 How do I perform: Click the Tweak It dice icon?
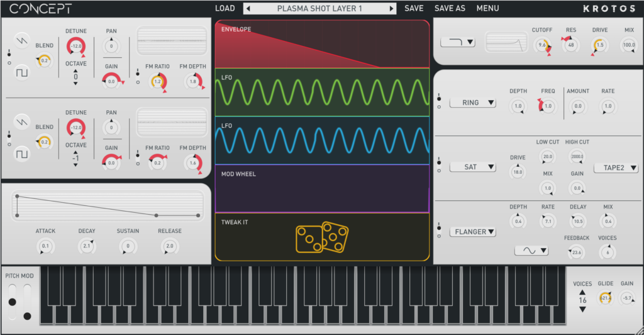tap(321, 238)
